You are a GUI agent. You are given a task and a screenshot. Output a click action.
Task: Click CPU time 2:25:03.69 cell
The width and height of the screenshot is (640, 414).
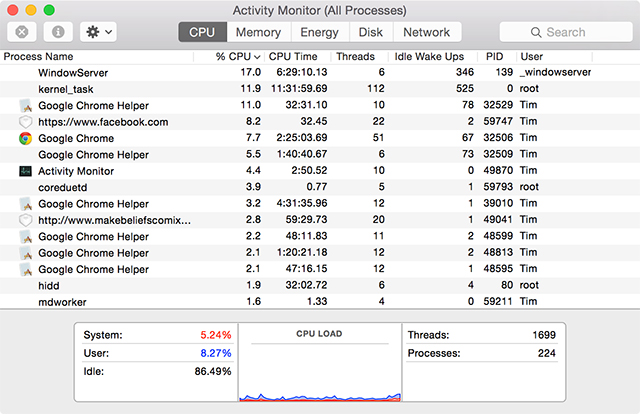point(302,138)
